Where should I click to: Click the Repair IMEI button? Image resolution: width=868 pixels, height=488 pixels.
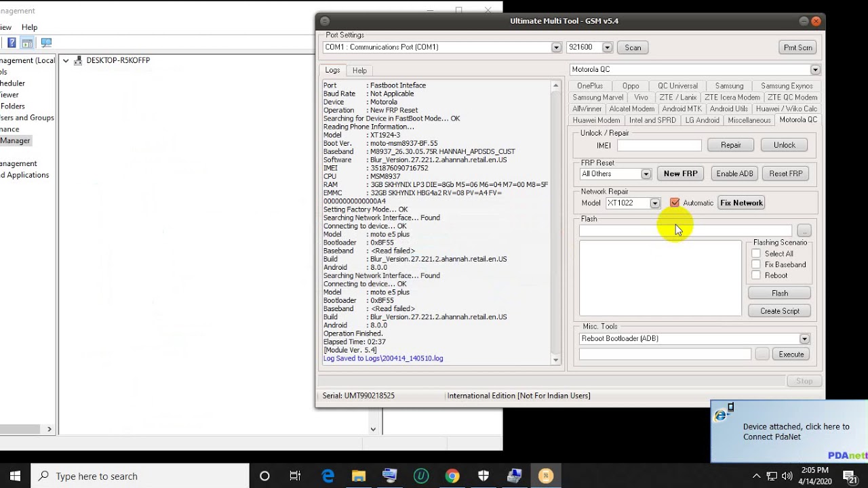pos(730,145)
